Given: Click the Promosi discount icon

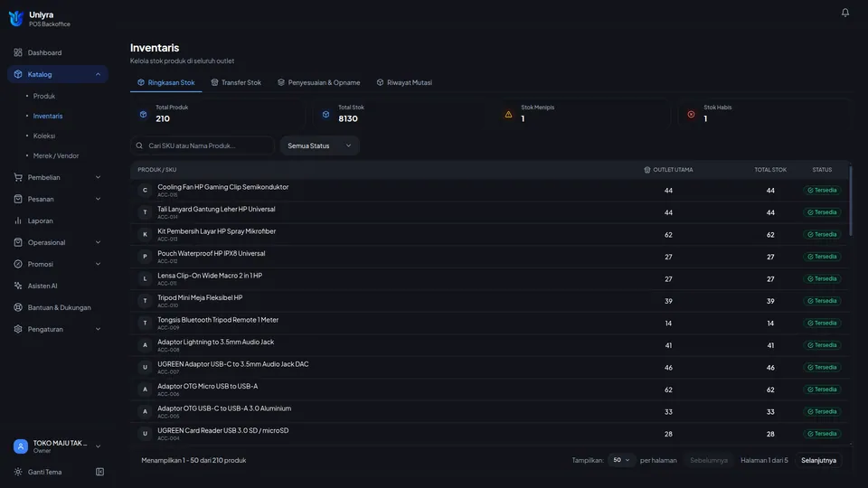Looking at the screenshot, I should point(18,264).
